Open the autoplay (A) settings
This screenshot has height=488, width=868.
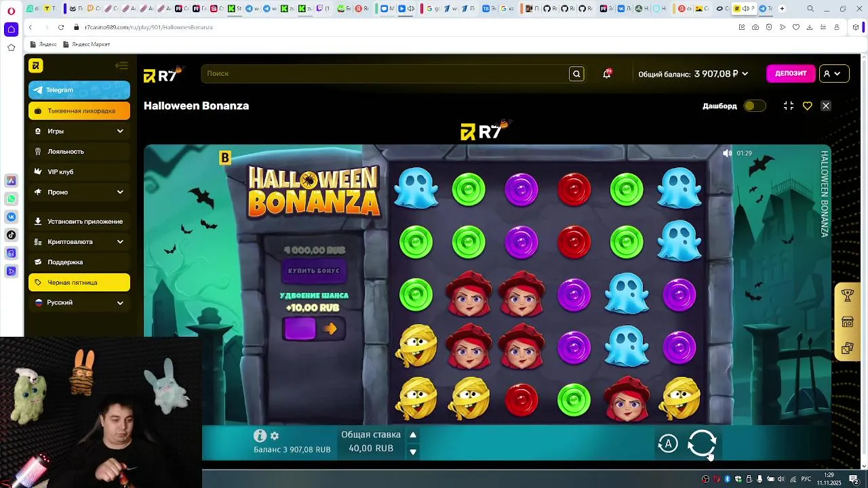pyautogui.click(x=668, y=444)
